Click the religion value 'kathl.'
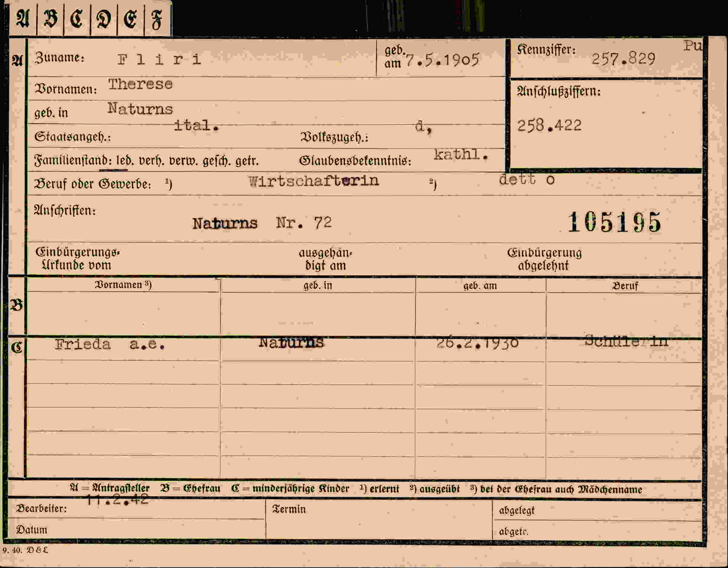This screenshot has height=568, width=728. 461,154
